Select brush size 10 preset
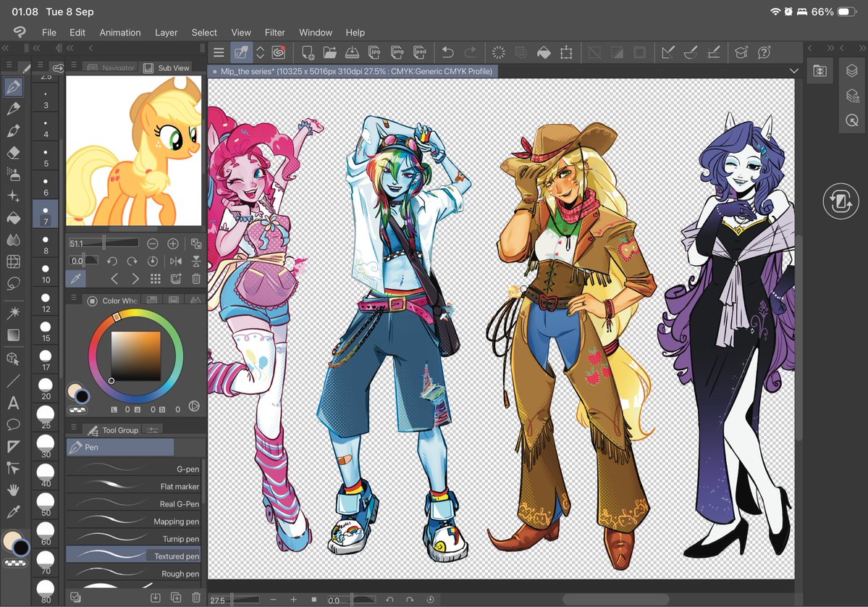Screen dimensions: 868x607 click(x=46, y=272)
